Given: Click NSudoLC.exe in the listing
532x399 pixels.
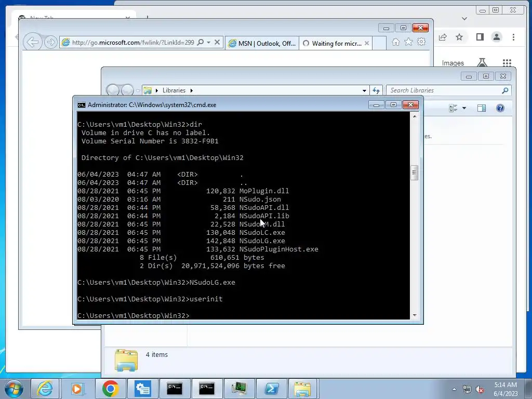Looking at the screenshot, I should tap(262, 233).
